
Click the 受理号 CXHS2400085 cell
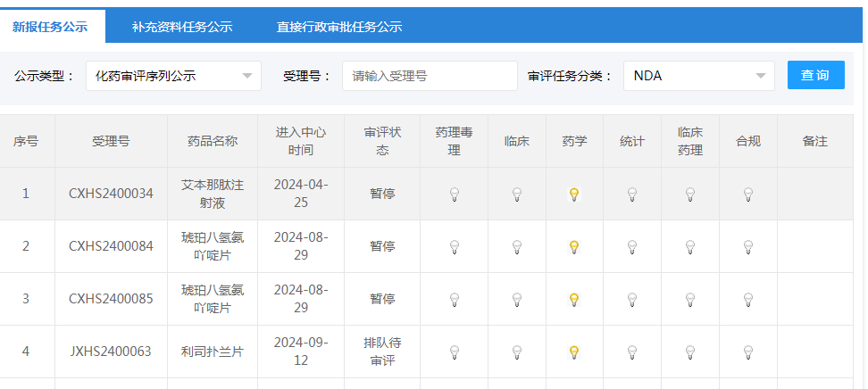click(112, 300)
